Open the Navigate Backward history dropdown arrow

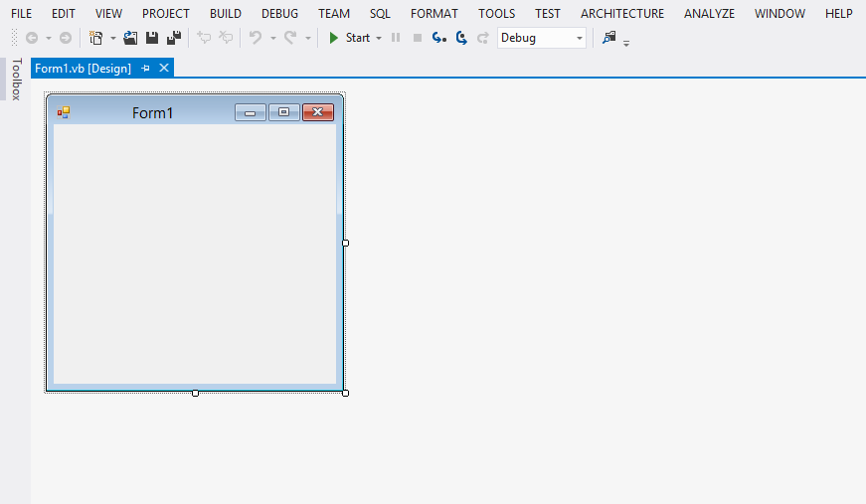coord(49,38)
